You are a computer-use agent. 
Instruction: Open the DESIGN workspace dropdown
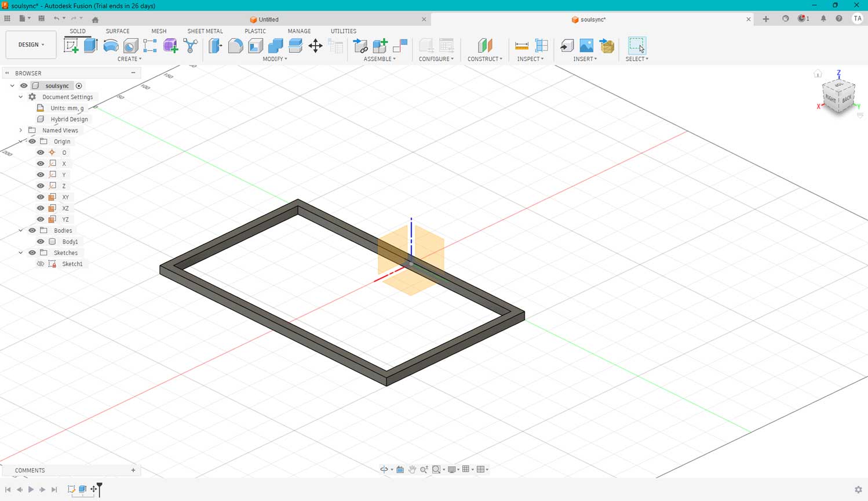(x=31, y=45)
